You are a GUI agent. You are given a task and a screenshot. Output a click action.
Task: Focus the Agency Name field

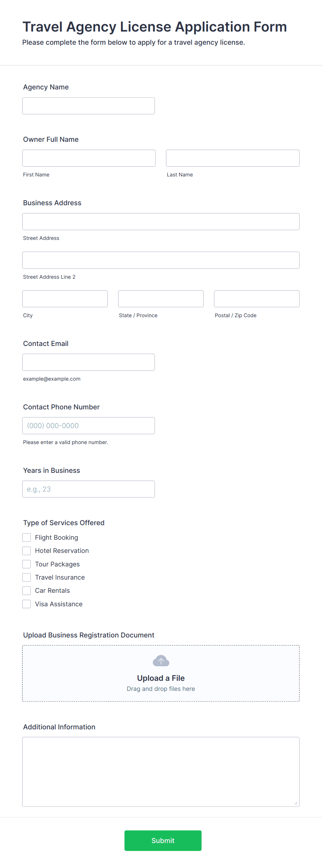(x=89, y=106)
